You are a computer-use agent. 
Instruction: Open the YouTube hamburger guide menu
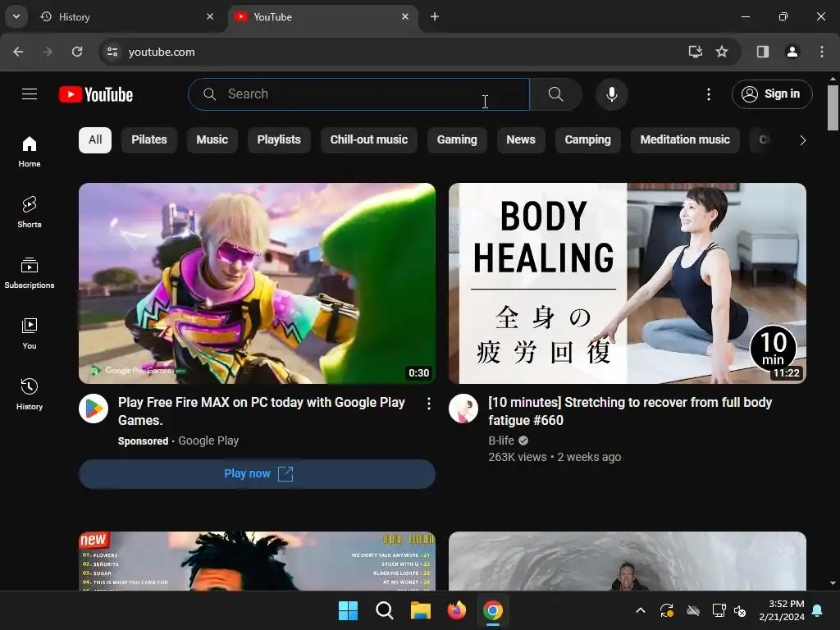click(x=30, y=94)
